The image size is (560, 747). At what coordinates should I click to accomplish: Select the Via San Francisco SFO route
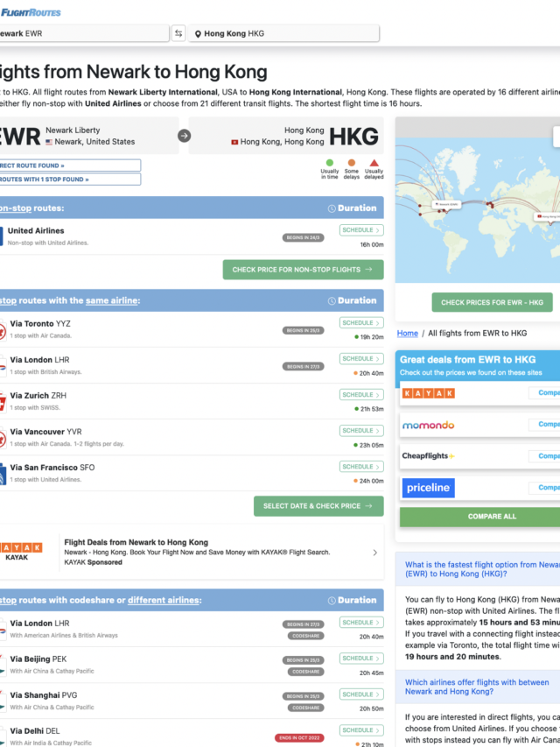(x=52, y=468)
